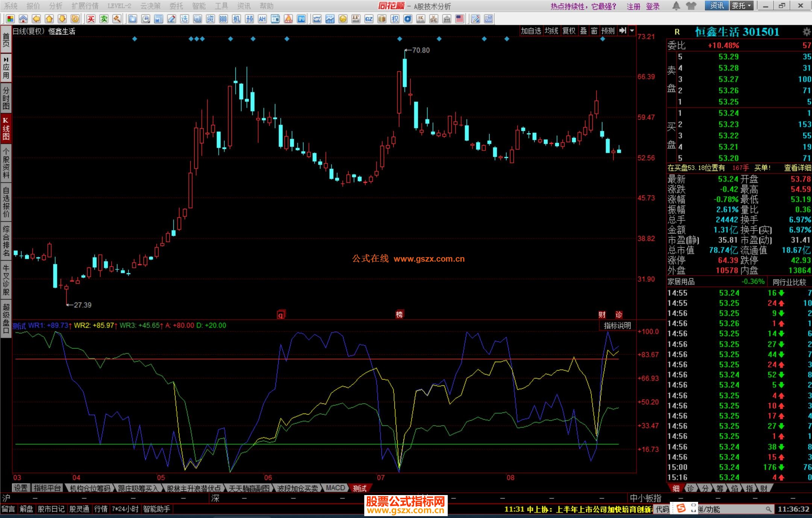Switch to the MACD indicator tab
812x518 pixels.
[x=335, y=488]
